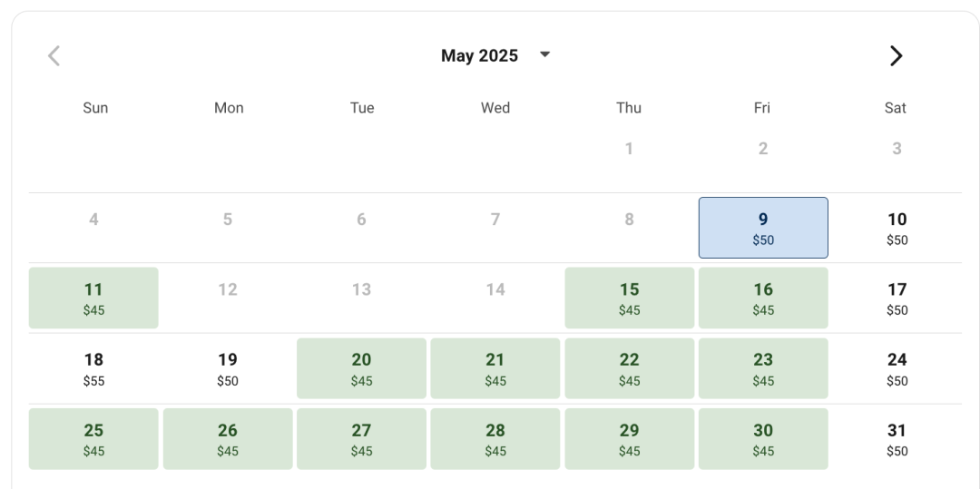980x489 pixels.
Task: Go to the previous month arrow
Action: (x=54, y=55)
